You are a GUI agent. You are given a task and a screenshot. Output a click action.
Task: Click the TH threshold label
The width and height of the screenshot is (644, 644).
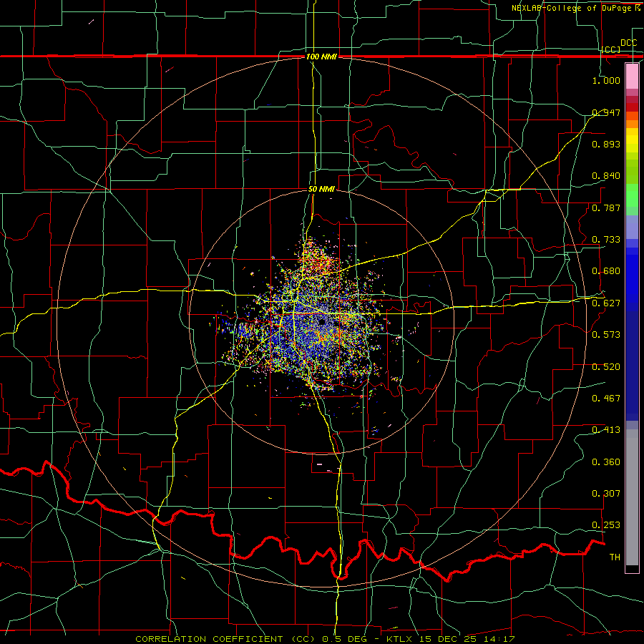coord(615,557)
